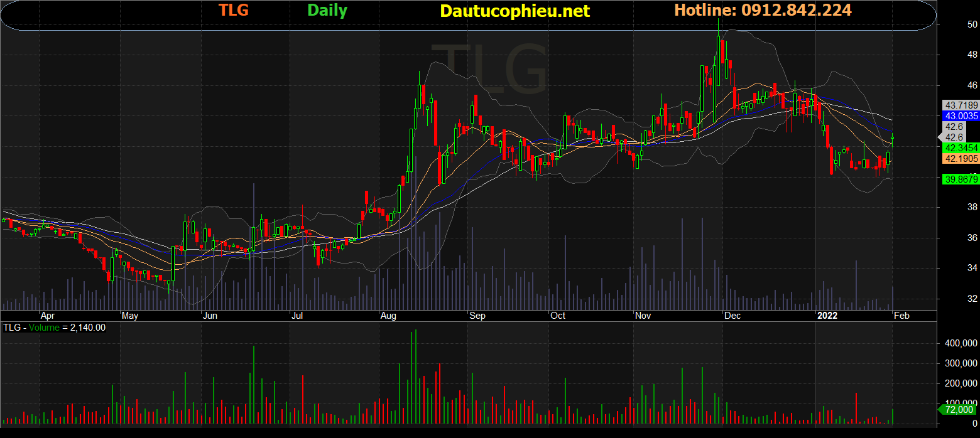The height and width of the screenshot is (438, 980).
Task: Click the Oct month label on timeline
Action: 557,316
